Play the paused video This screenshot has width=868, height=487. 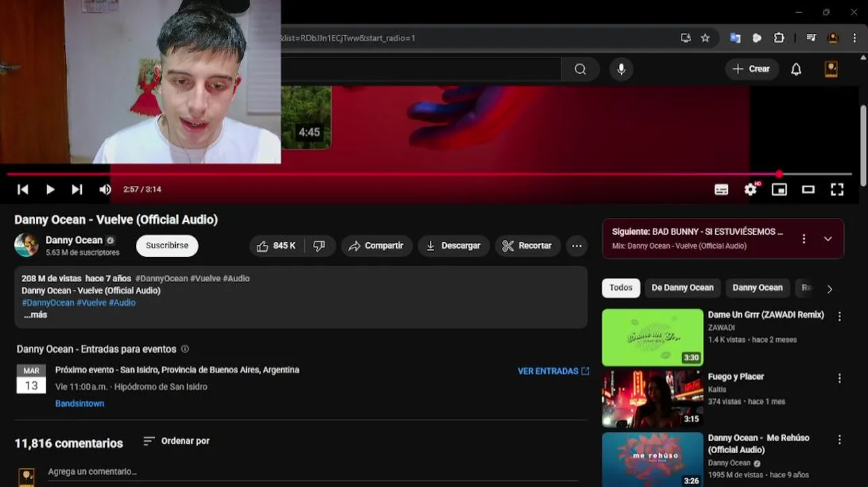pyautogui.click(x=50, y=189)
